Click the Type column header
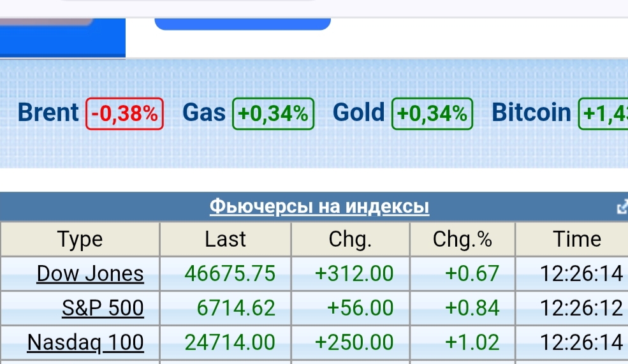The image size is (628, 364). pyautogui.click(x=80, y=239)
